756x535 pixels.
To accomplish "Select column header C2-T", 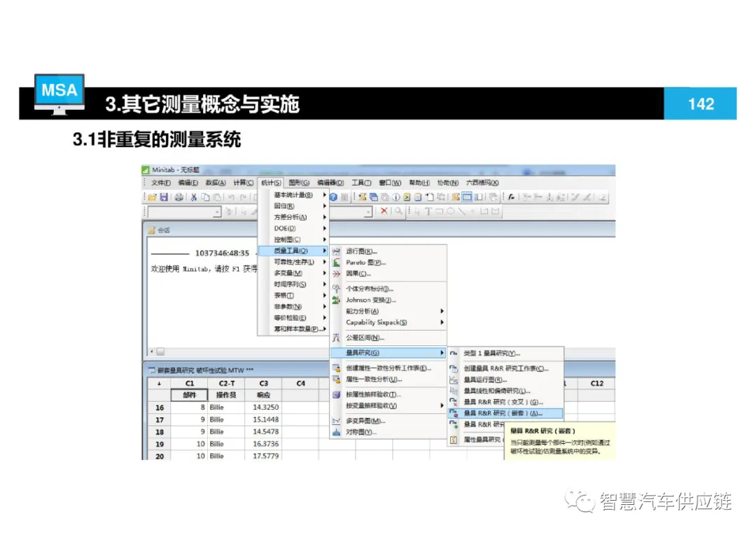I will pyautogui.click(x=227, y=384).
